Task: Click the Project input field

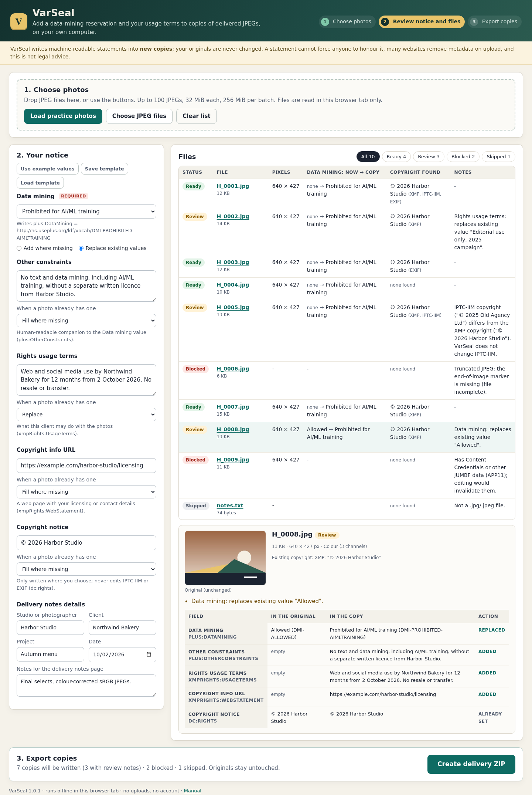Action: pyautogui.click(x=50, y=654)
